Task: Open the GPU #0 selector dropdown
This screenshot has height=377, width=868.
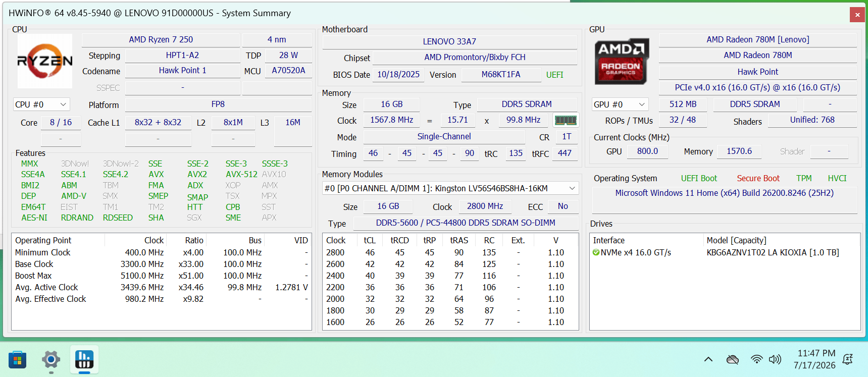Action: click(620, 104)
